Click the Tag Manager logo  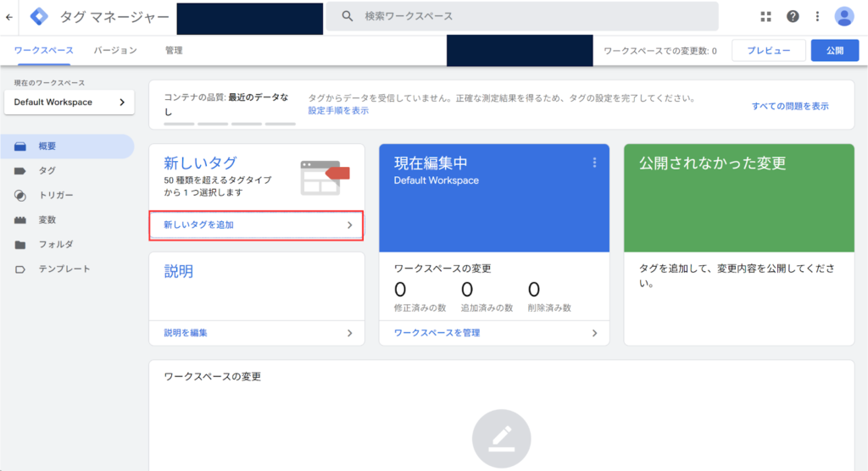39,16
